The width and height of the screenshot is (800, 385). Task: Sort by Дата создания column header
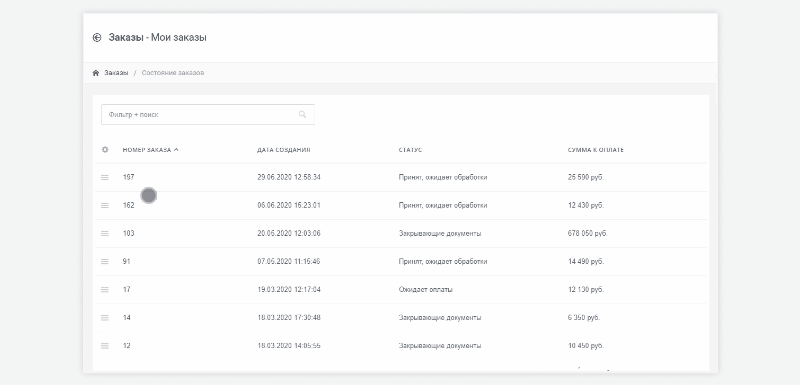coord(284,150)
